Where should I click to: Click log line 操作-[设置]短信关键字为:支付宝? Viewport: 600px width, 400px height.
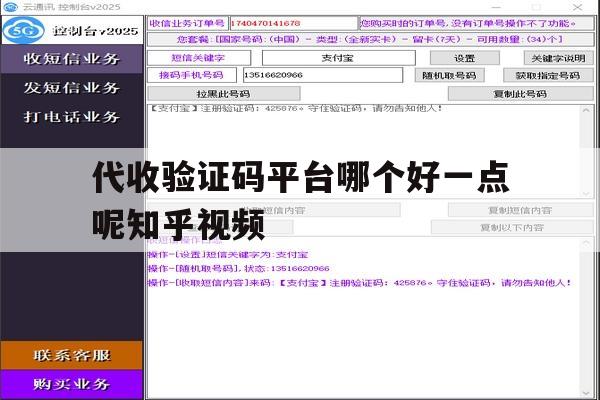pyautogui.click(x=228, y=255)
